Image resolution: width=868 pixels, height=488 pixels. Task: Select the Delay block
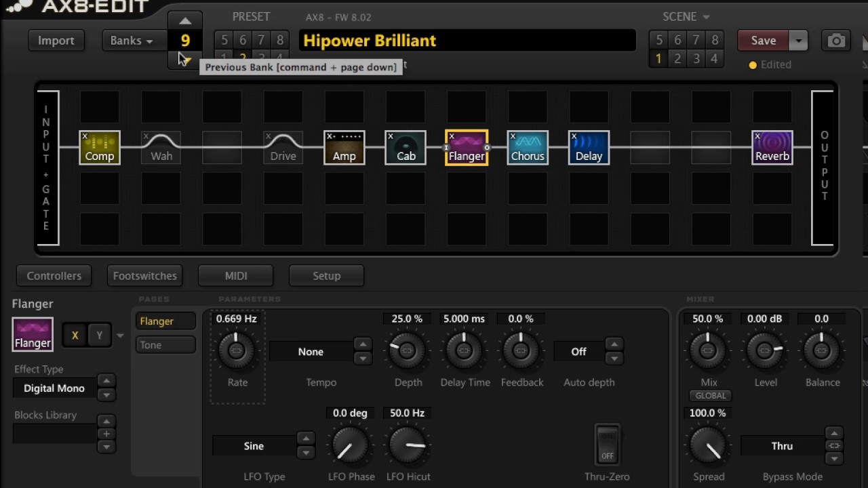point(589,148)
